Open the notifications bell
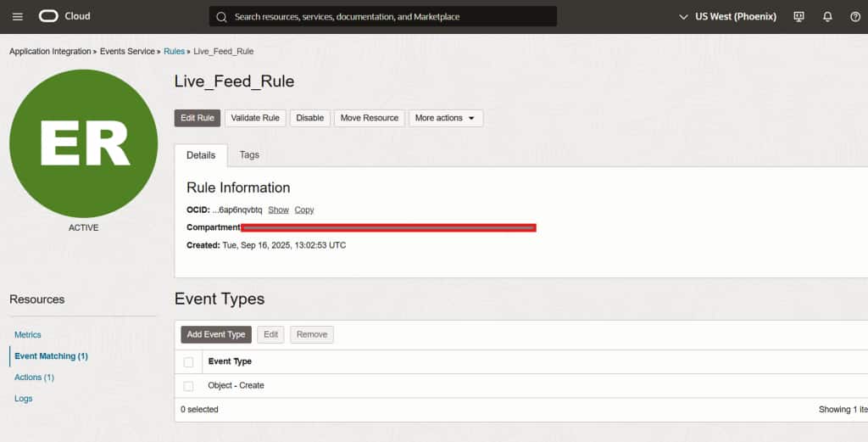 click(827, 17)
